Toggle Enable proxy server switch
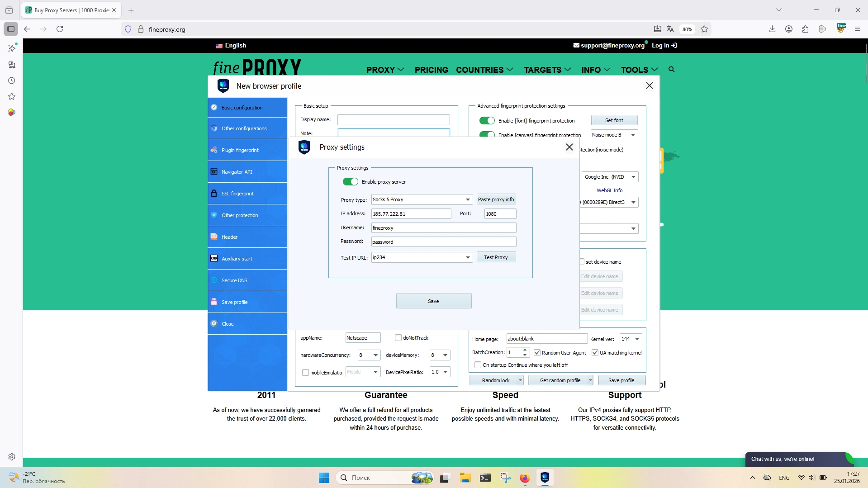The width and height of the screenshot is (868, 488). [351, 182]
